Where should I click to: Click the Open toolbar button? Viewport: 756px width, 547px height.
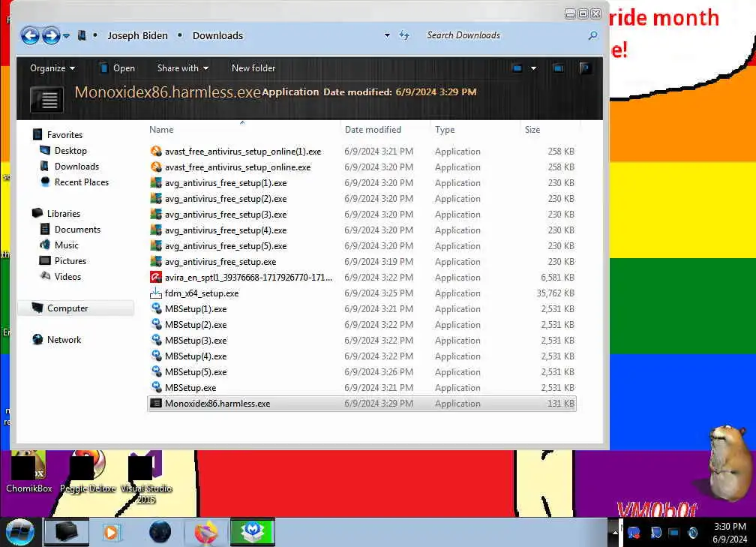click(117, 68)
